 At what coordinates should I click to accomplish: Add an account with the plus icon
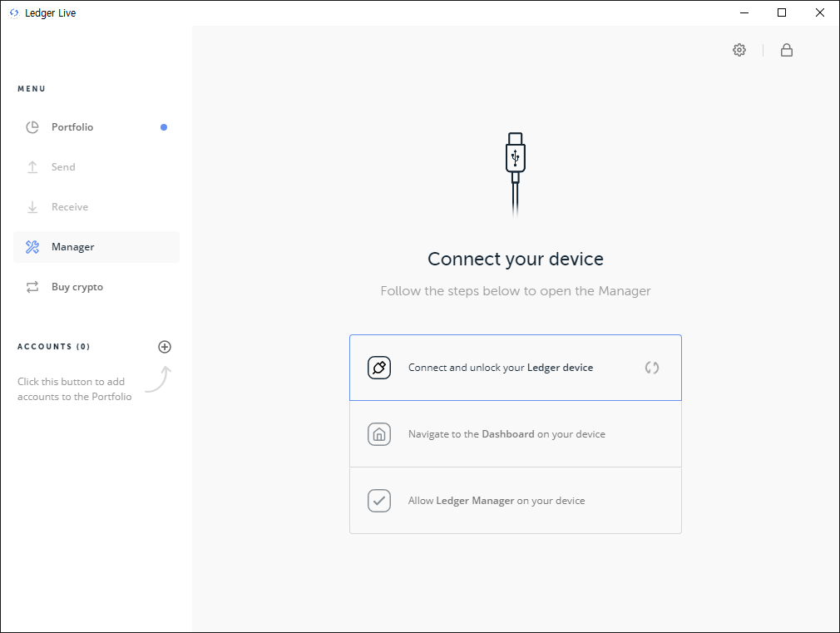(x=165, y=347)
